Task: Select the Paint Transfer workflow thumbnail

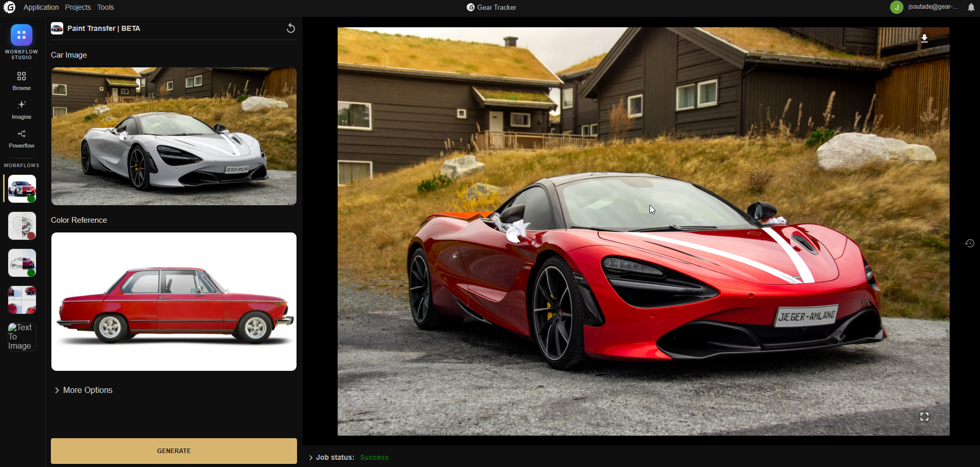Action: 22,188
